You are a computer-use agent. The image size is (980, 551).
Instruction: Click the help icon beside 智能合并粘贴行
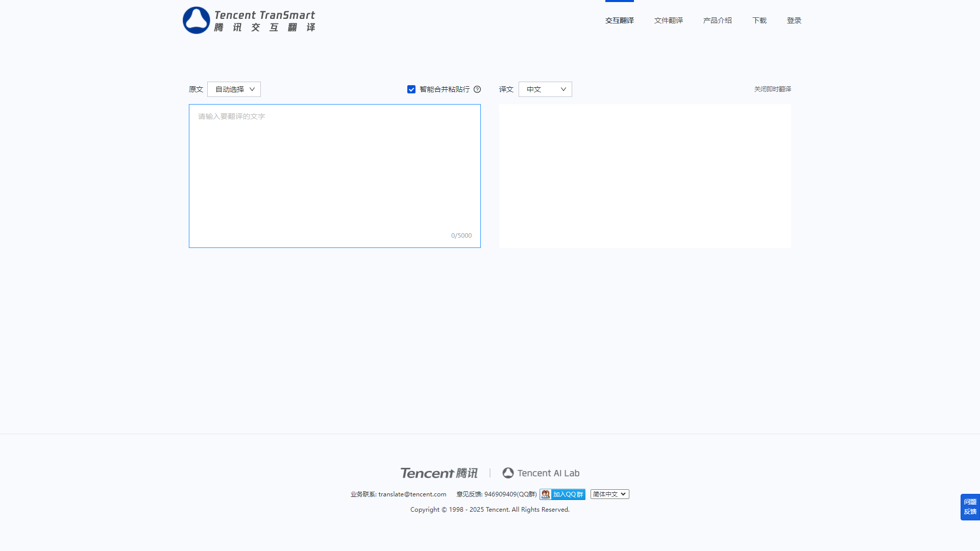pyautogui.click(x=477, y=89)
